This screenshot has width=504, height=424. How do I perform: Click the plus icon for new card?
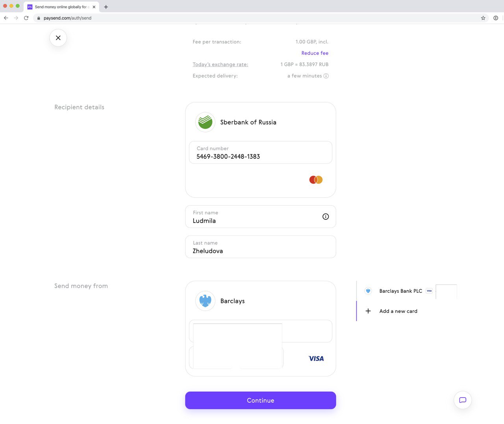pos(368,311)
